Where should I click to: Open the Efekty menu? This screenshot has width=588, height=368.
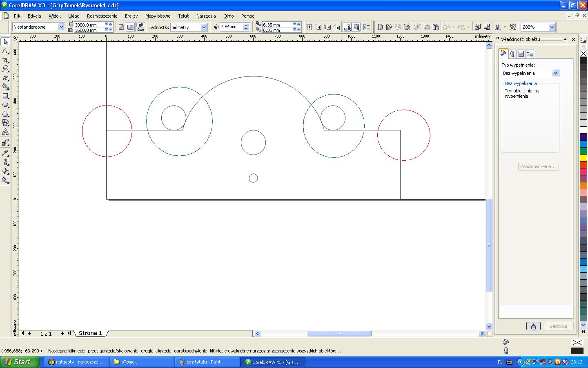click(131, 16)
